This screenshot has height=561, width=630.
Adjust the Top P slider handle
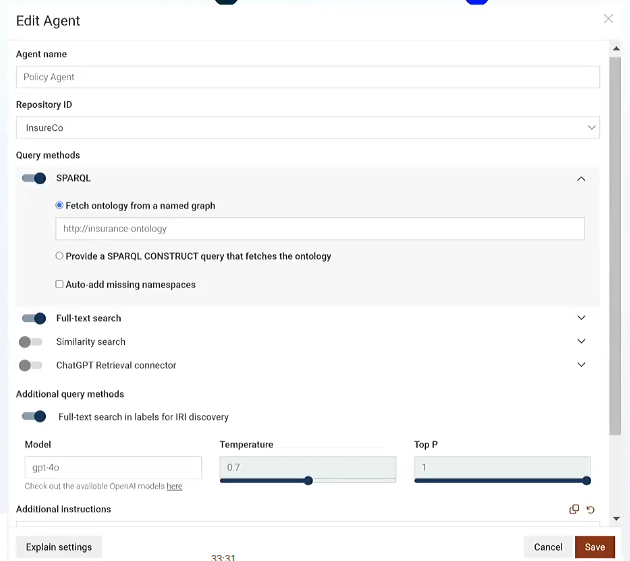click(586, 481)
